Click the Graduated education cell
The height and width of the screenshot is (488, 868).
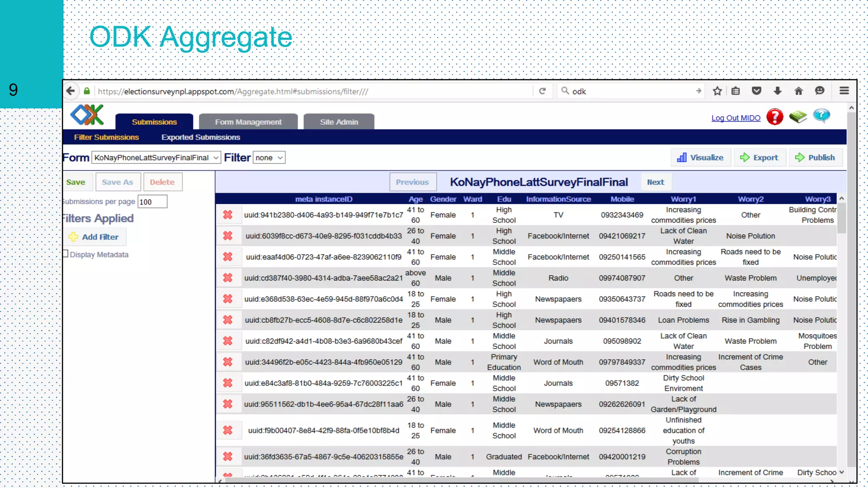coord(504,457)
